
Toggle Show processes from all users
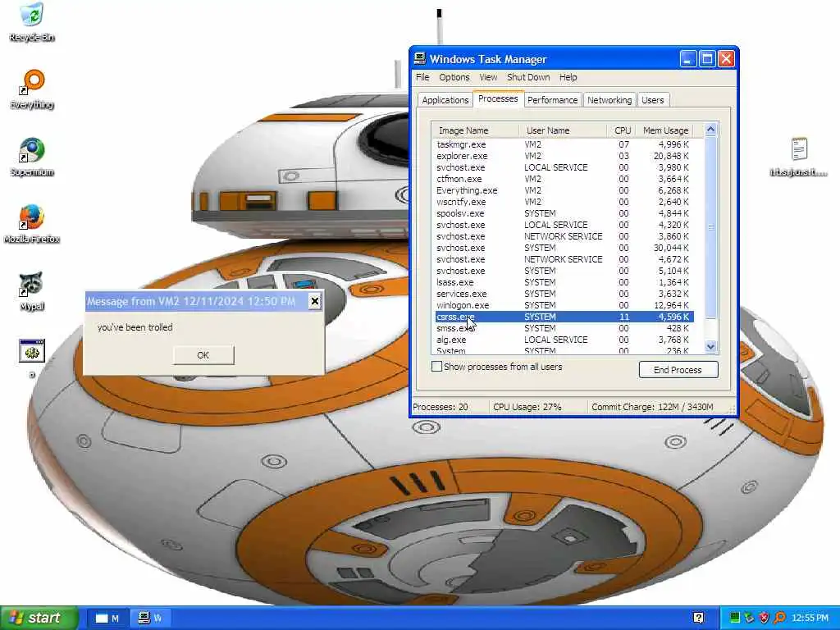437,367
